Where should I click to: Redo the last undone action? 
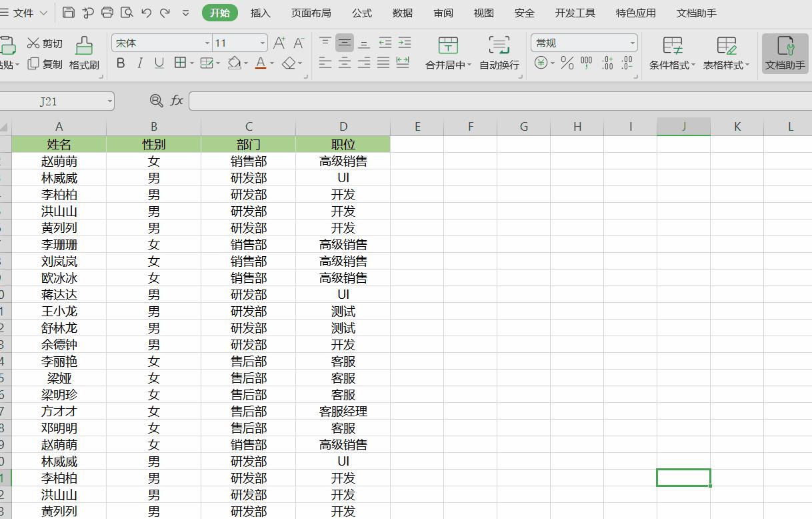click(x=165, y=13)
